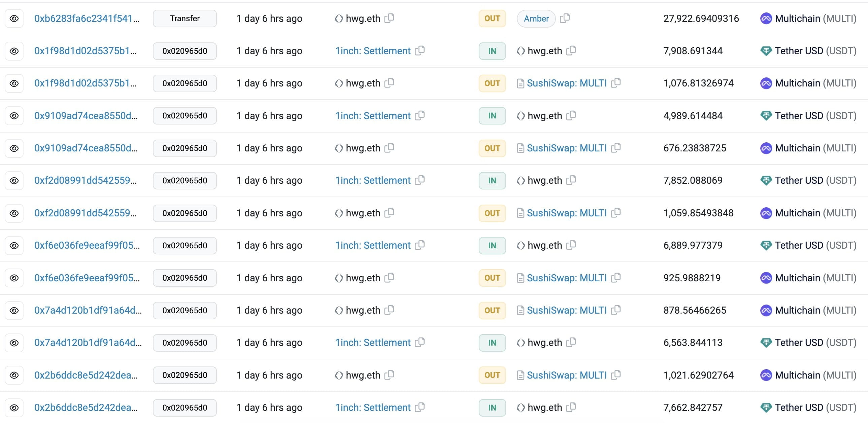Screen dimensions: 868x424
Task: Copy hwg.eth sender address in the Transfer row
Action: (389, 18)
